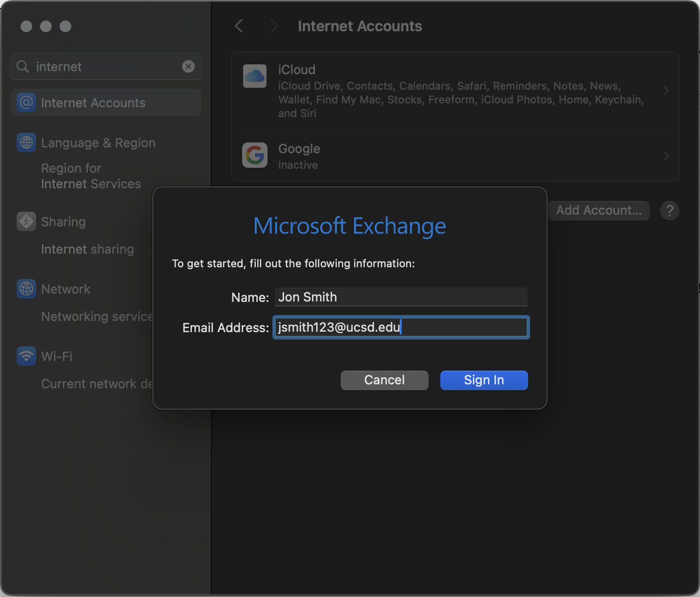Select Internet Accounts in sidebar

pos(106,102)
